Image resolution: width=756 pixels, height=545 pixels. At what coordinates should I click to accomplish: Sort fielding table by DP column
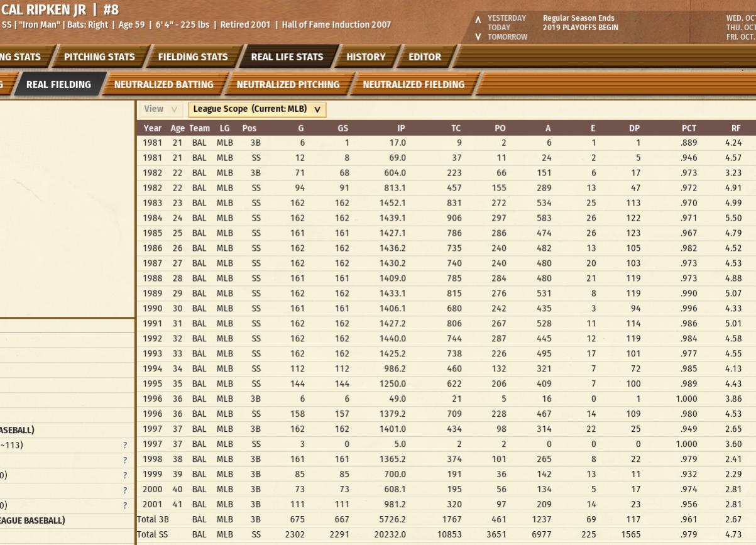tap(634, 128)
